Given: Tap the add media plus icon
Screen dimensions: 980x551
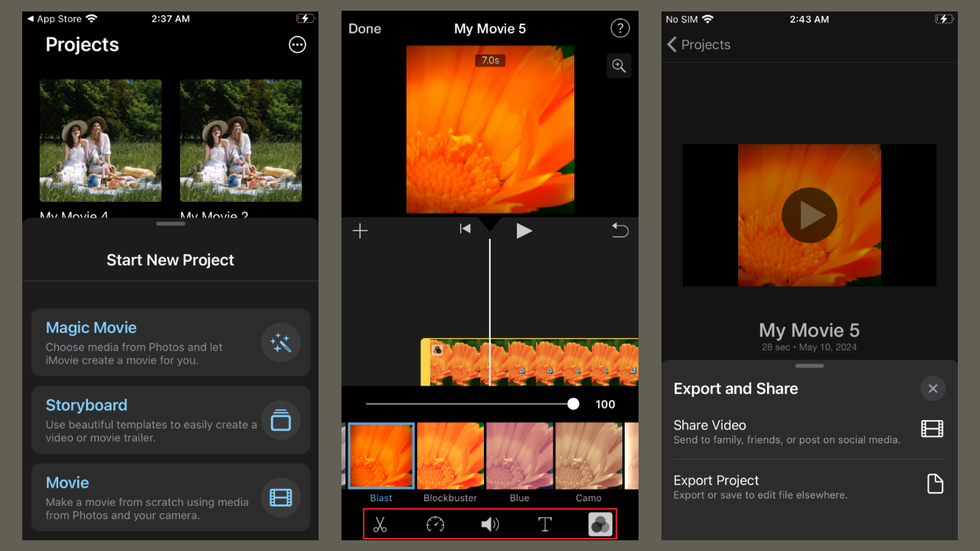Looking at the screenshot, I should pos(360,230).
